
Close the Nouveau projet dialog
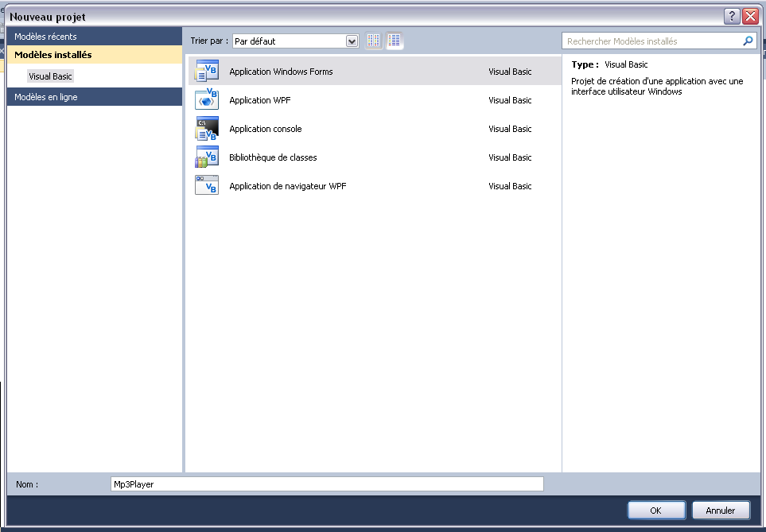click(750, 17)
